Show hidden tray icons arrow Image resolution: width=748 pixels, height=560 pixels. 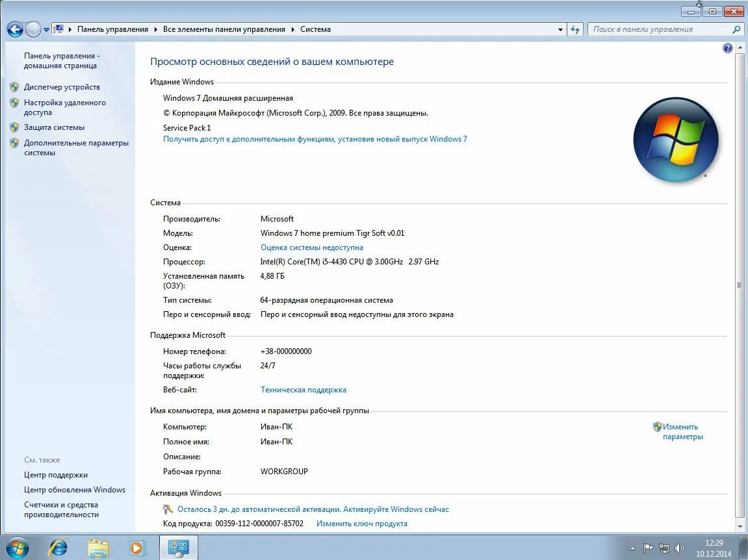click(632, 548)
